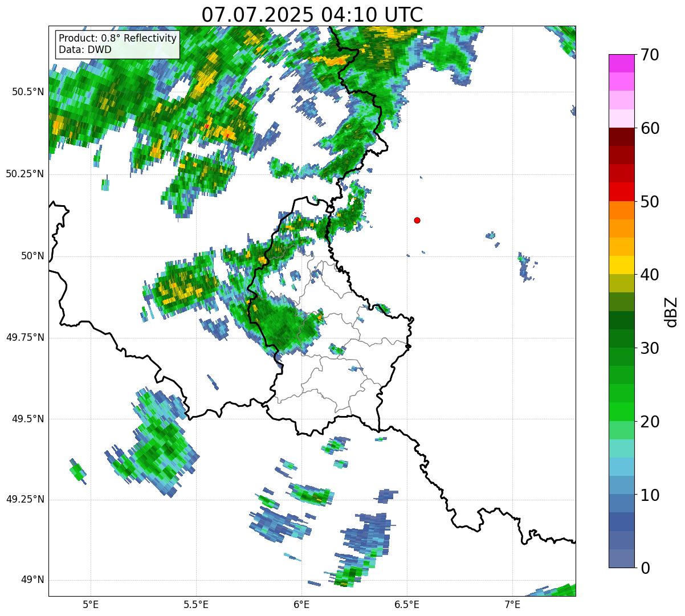Click the 50°N latitude label
This screenshot has width=685, height=616.
32,256
